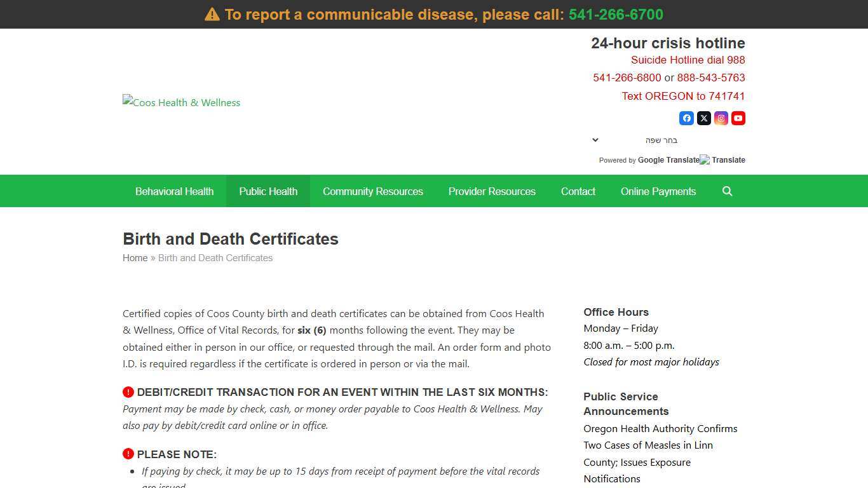
Task: Select Community Resources from navigation
Action: [372, 191]
